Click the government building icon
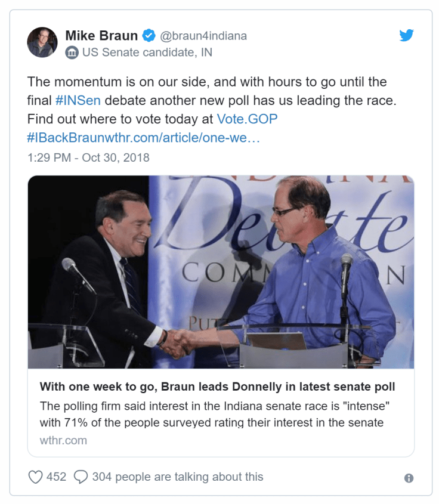This screenshot has width=439, height=504. (x=72, y=52)
